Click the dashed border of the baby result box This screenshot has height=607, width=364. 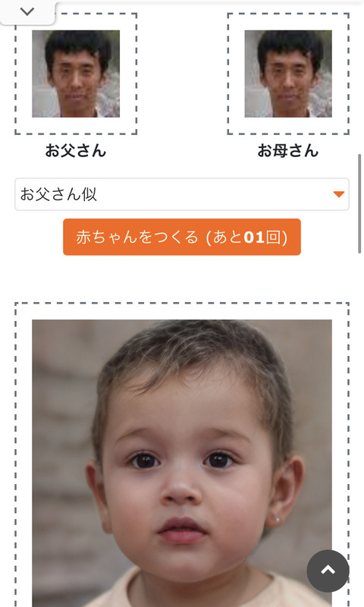pos(182,303)
